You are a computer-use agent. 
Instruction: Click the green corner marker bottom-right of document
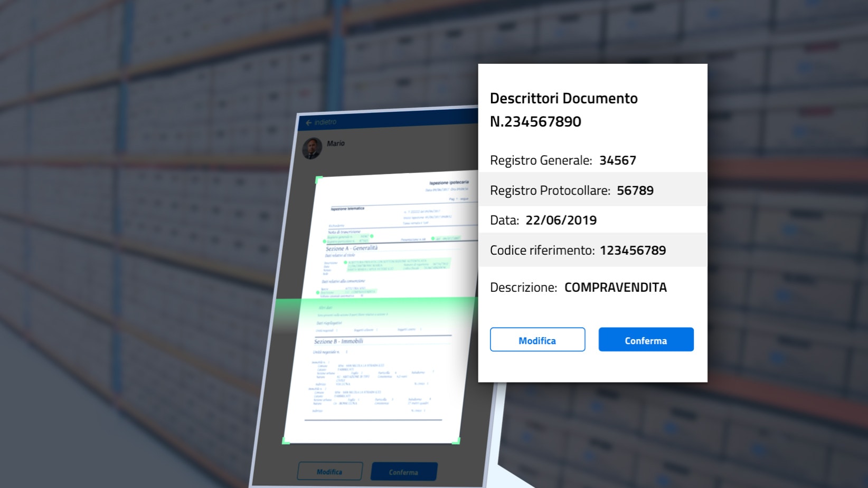(456, 441)
